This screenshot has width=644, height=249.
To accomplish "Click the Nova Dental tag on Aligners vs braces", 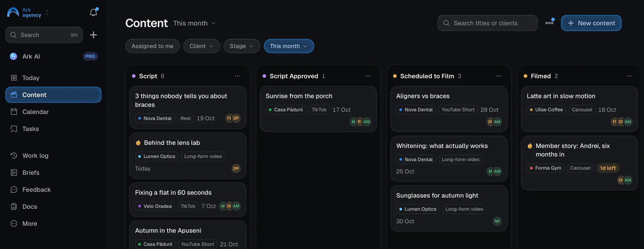I will pos(416,110).
